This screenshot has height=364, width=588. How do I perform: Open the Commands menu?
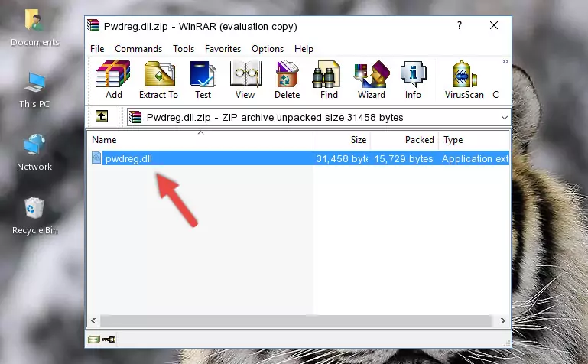tap(138, 49)
